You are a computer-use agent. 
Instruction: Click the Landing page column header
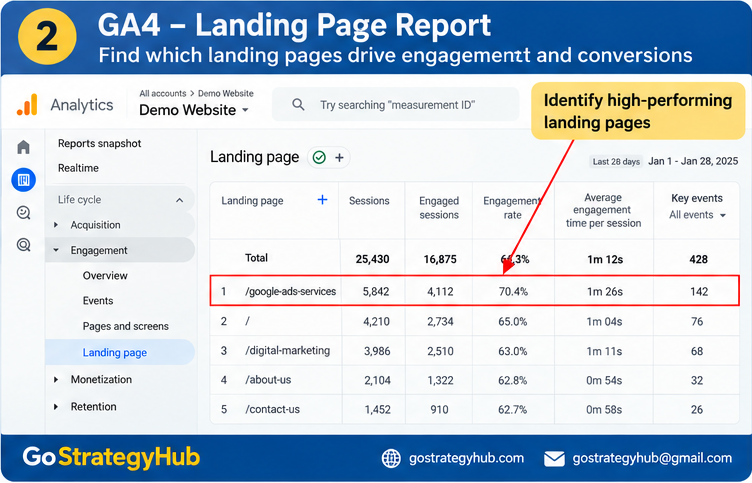coord(252,200)
